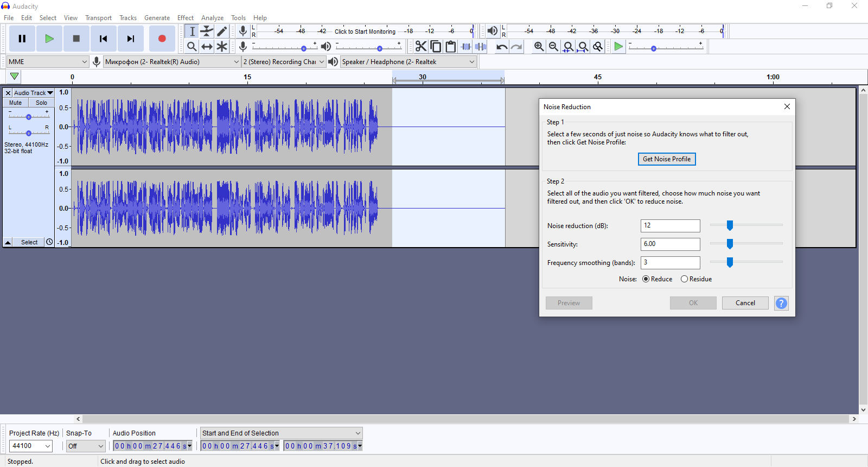
Task: Click Cancel in Noise Reduction dialog
Action: 745,303
